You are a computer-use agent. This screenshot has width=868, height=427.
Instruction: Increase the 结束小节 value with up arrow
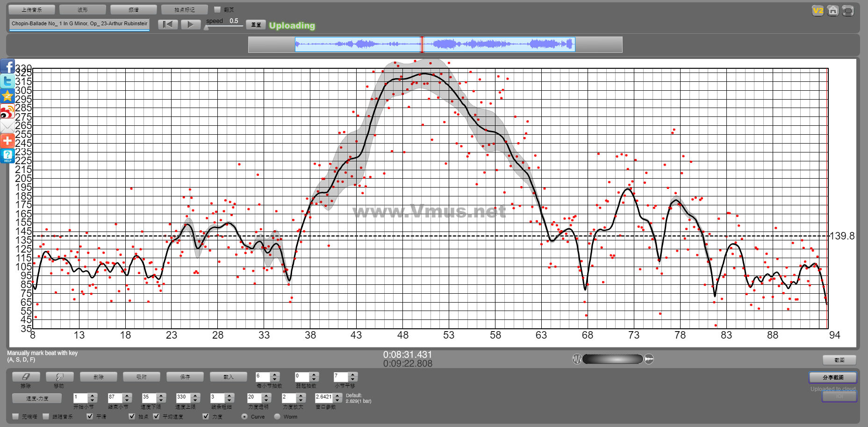pyautogui.click(x=127, y=395)
